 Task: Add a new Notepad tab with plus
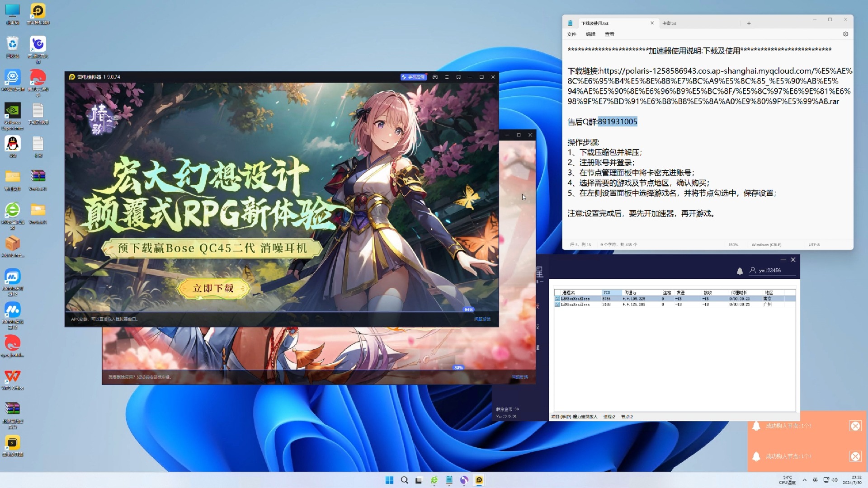click(x=749, y=23)
